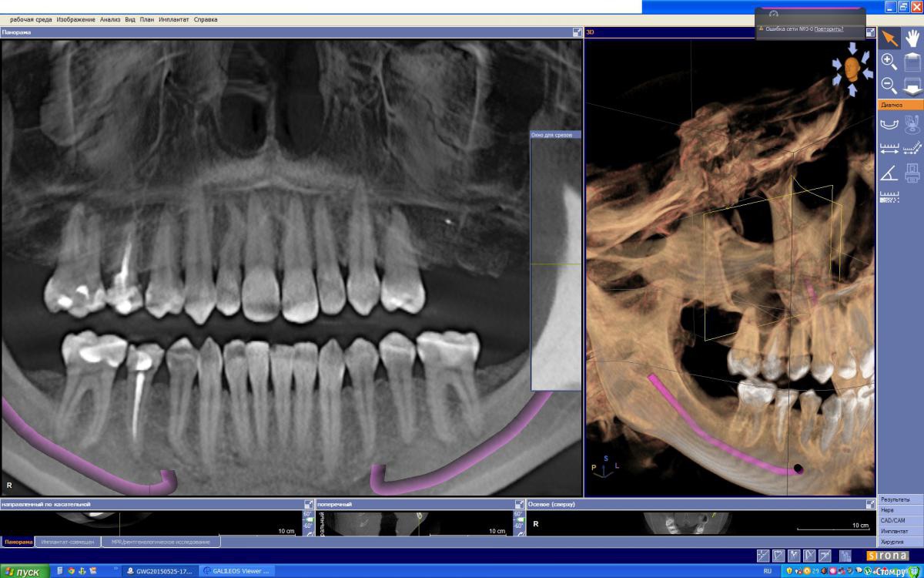The height and width of the screenshot is (578, 924).
Task: Click the zoom in magnifier icon
Action: (889, 62)
